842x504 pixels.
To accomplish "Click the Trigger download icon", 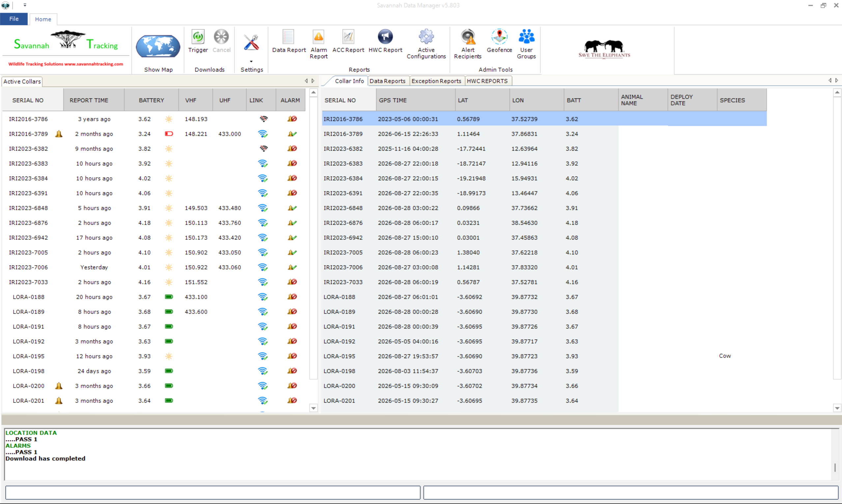I will pyautogui.click(x=198, y=37).
